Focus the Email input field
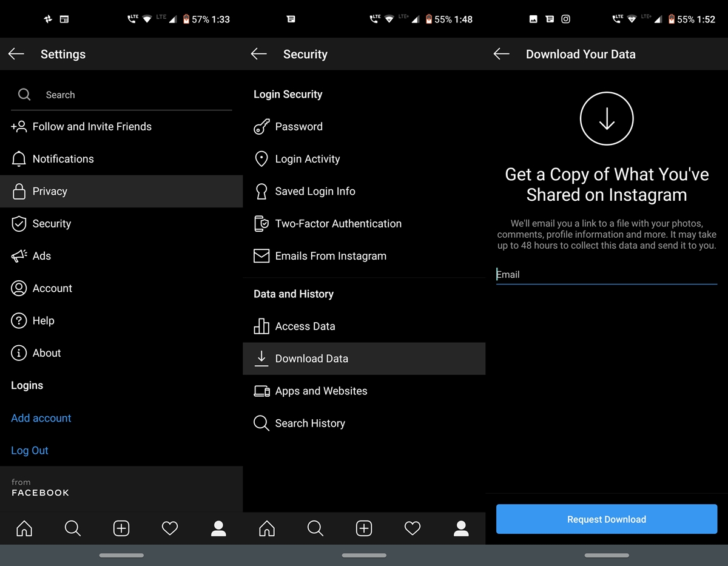The image size is (728, 566). pyautogui.click(x=607, y=275)
